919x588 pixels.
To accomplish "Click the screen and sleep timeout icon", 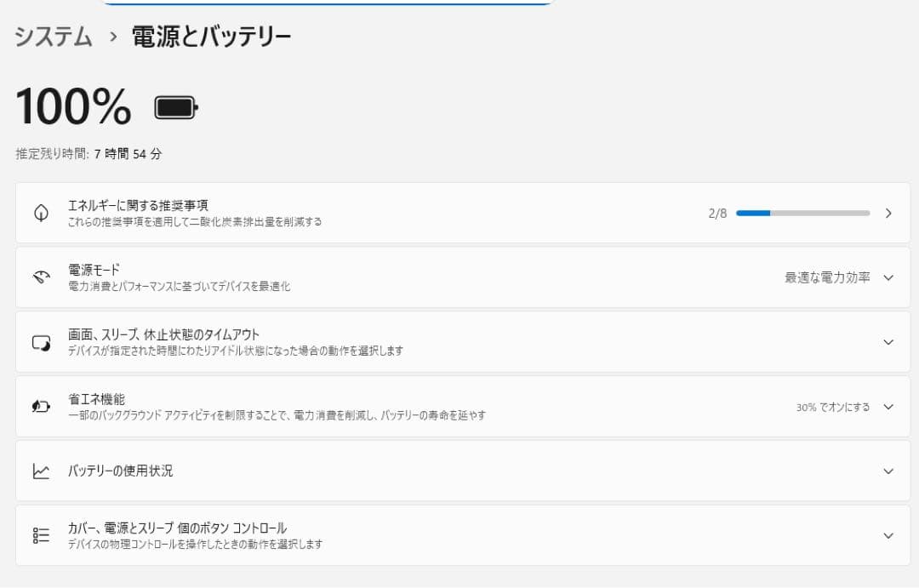I will click(x=40, y=341).
